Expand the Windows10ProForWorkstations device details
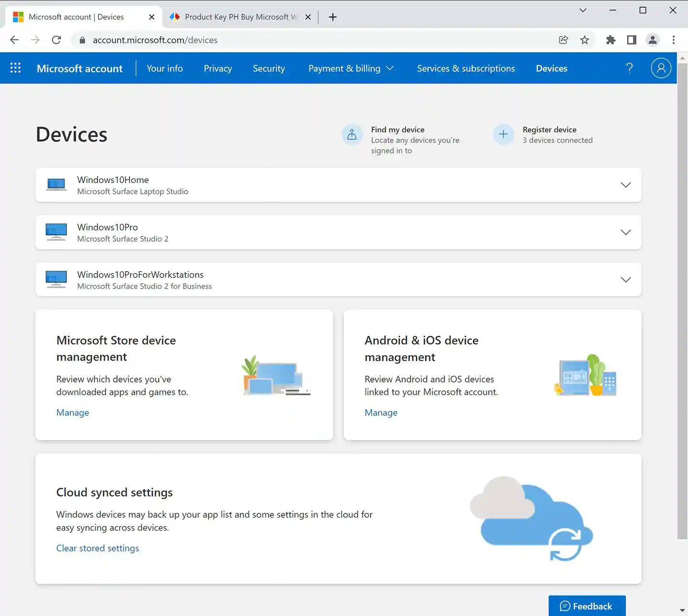 pos(625,279)
